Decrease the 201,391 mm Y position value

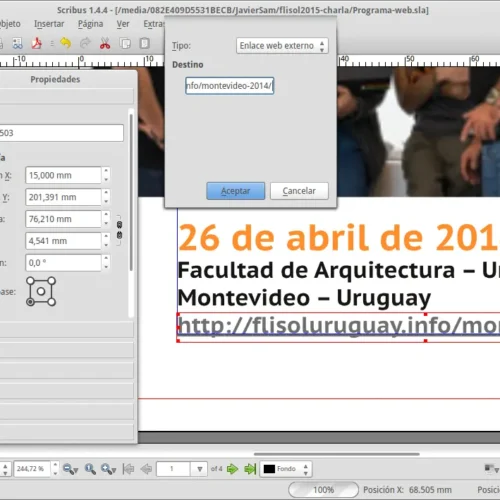tap(106, 201)
